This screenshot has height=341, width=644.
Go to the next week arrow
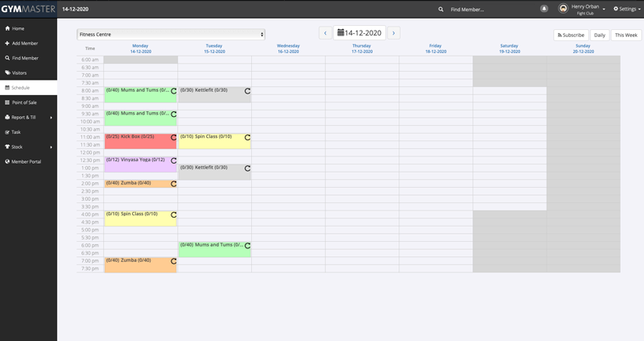[x=394, y=33]
